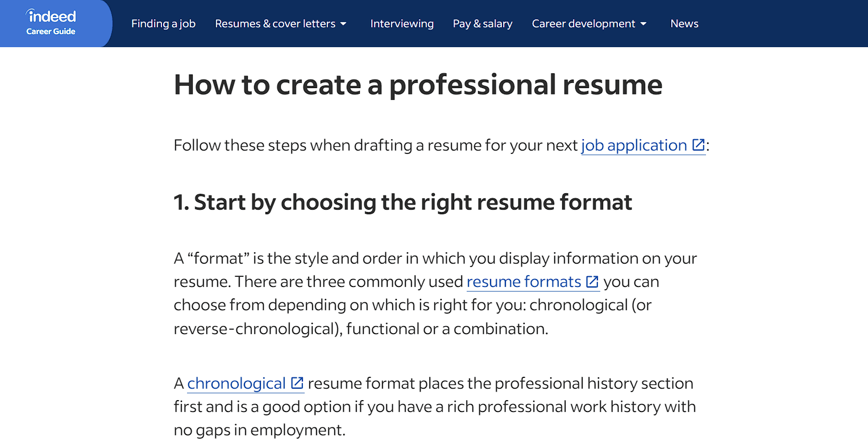Image resolution: width=868 pixels, height=445 pixels.
Task: Click the "Follow these steps when drafting" sentence
Action: click(x=375, y=145)
